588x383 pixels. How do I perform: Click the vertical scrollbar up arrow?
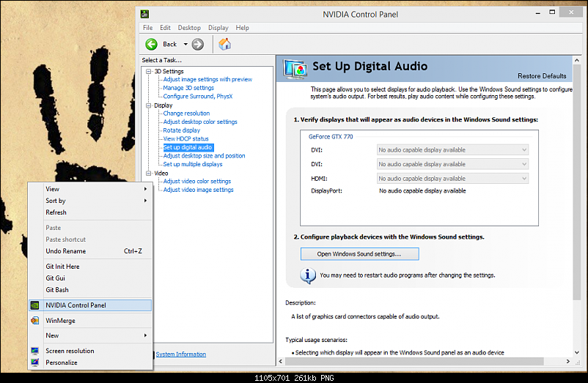(x=577, y=60)
